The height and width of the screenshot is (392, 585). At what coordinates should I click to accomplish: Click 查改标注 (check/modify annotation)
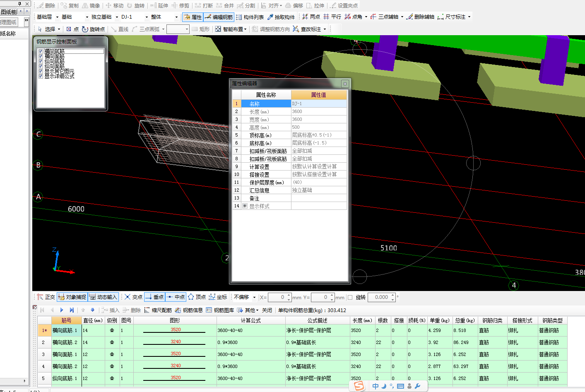pyautogui.click(x=307, y=29)
